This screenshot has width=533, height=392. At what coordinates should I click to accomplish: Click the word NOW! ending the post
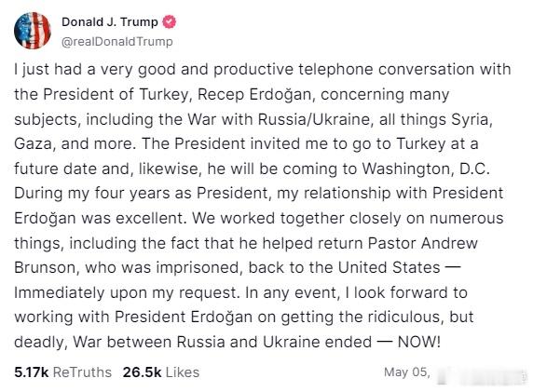[x=419, y=342]
